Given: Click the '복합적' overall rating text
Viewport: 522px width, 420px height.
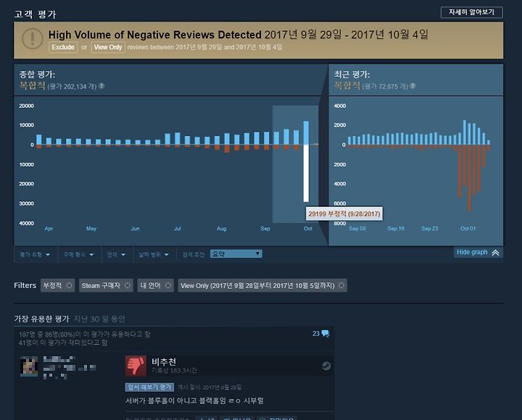Looking at the screenshot, I should pyautogui.click(x=33, y=85).
